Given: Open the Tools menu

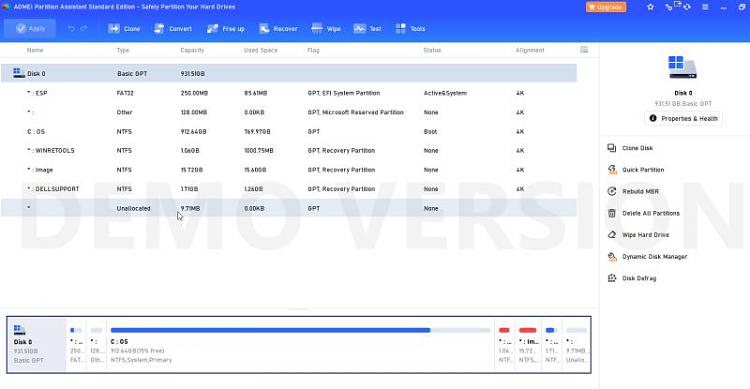Looking at the screenshot, I should point(410,29).
